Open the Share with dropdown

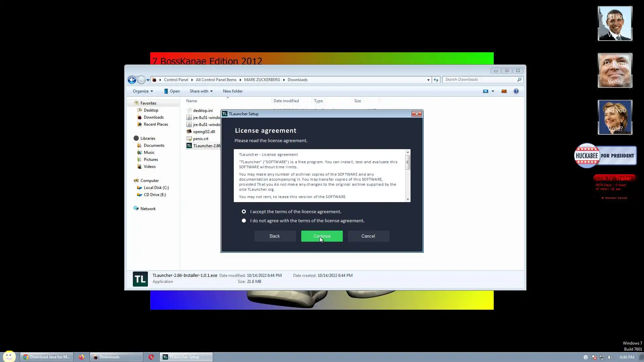coord(201,91)
